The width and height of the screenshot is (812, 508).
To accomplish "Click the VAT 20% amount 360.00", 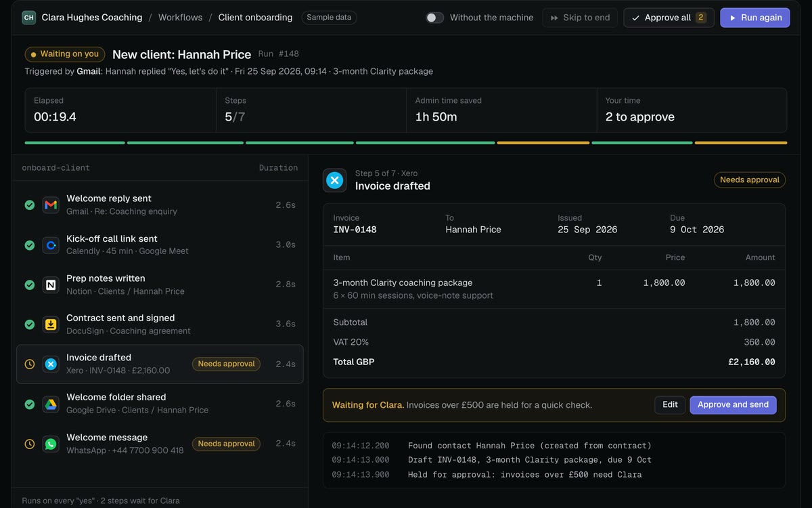I will pyautogui.click(x=759, y=343).
